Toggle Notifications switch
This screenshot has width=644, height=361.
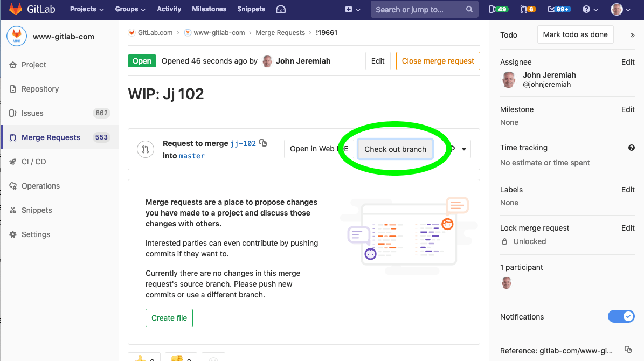621,316
